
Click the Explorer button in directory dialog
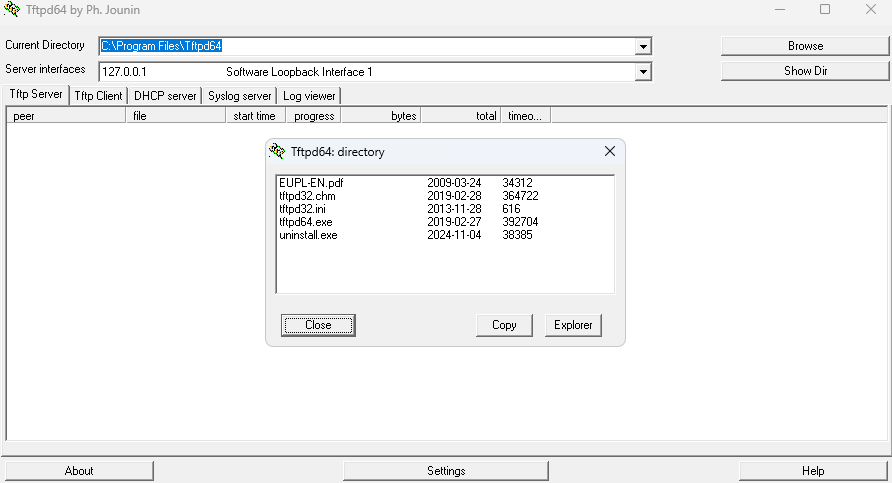[573, 325]
